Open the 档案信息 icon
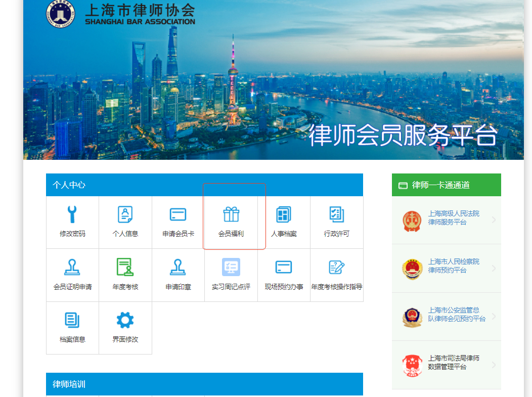The height and width of the screenshot is (397, 532). point(72,320)
